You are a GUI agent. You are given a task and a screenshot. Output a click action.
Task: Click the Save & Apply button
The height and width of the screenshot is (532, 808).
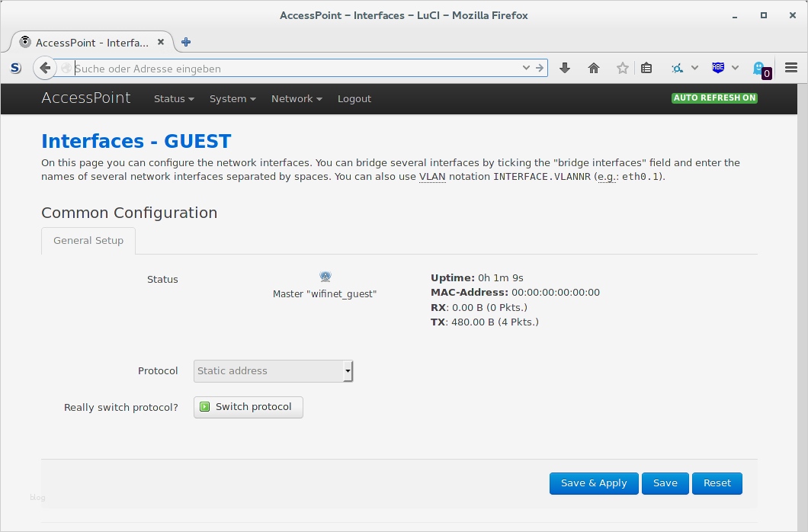pos(594,483)
